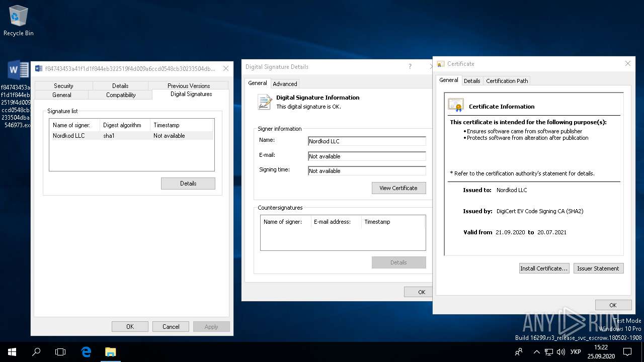
Task: Open the Certification Path tab
Action: 507,81
